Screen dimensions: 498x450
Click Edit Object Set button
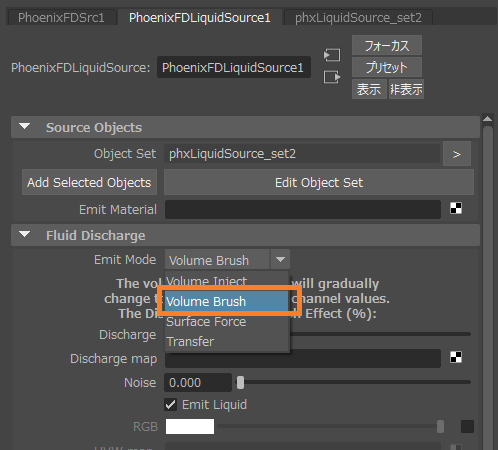tap(319, 182)
